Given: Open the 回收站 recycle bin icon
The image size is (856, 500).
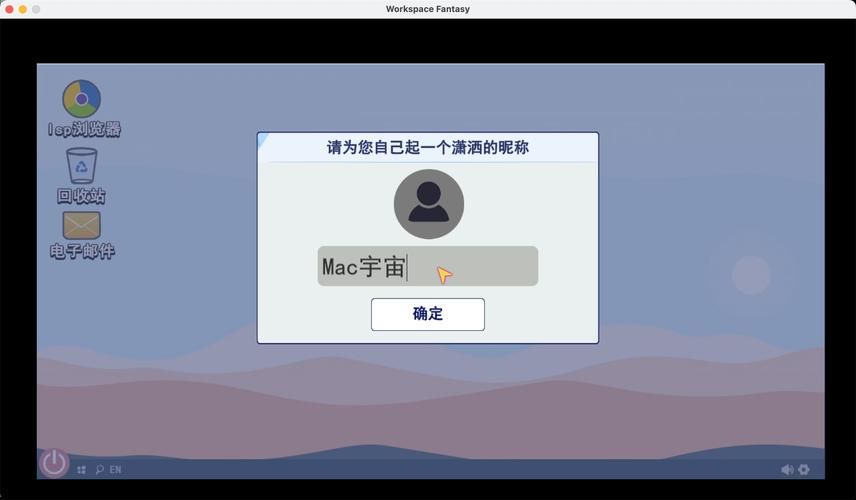Looking at the screenshot, I should coord(81,166).
